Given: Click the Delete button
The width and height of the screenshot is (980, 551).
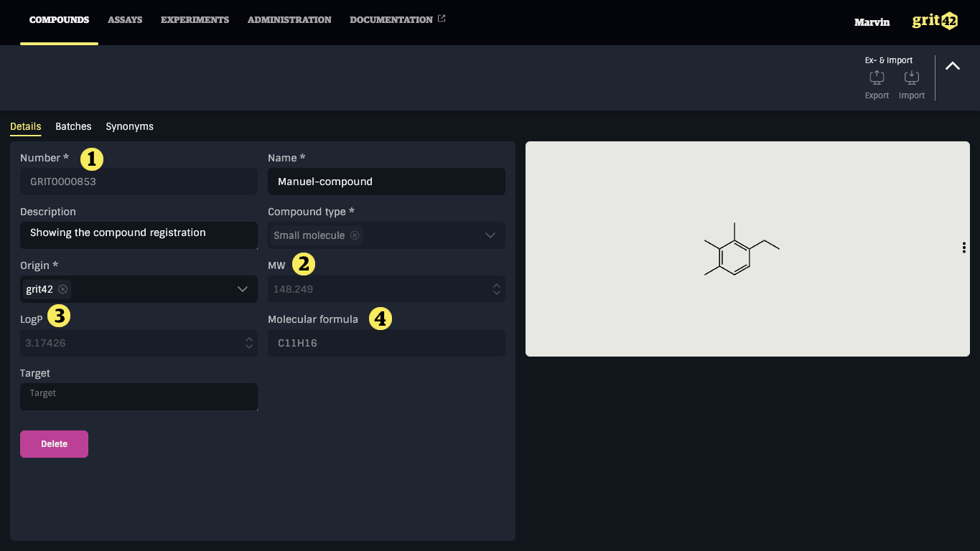Looking at the screenshot, I should 54,444.
